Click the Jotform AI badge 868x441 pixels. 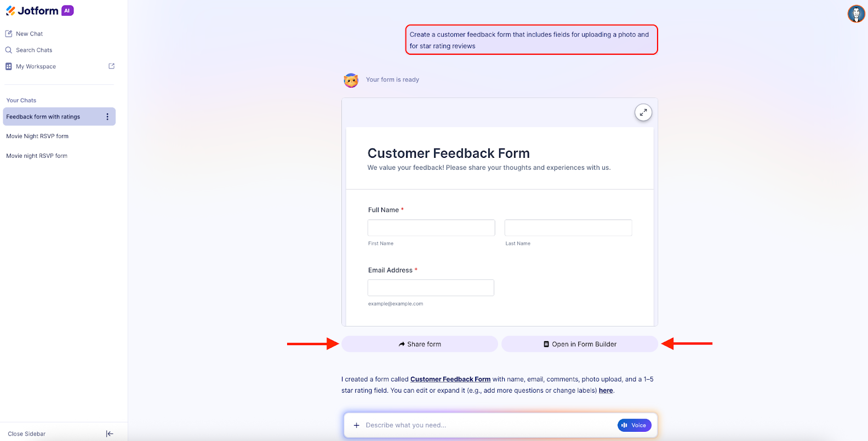(66, 10)
